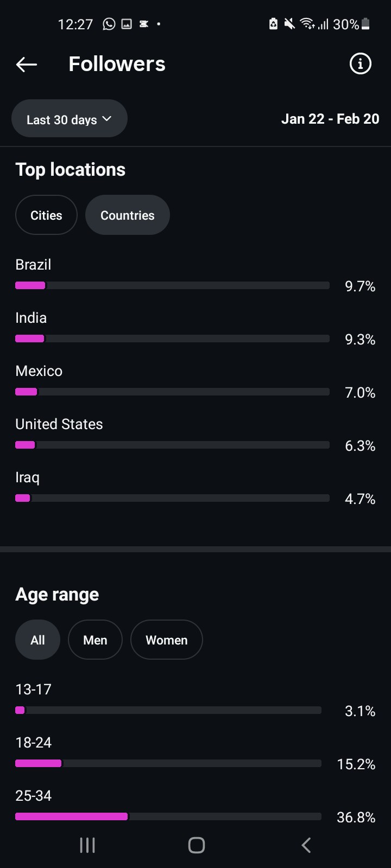Filter age range by Women
This screenshot has height=868, width=391.
[x=166, y=640]
